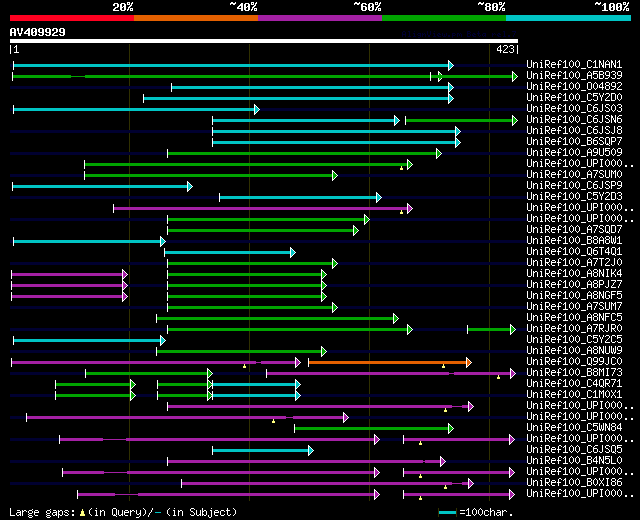Click the green alignment bar in the A9U509 row
Viewport: 640px width, 520px height.
304,153
